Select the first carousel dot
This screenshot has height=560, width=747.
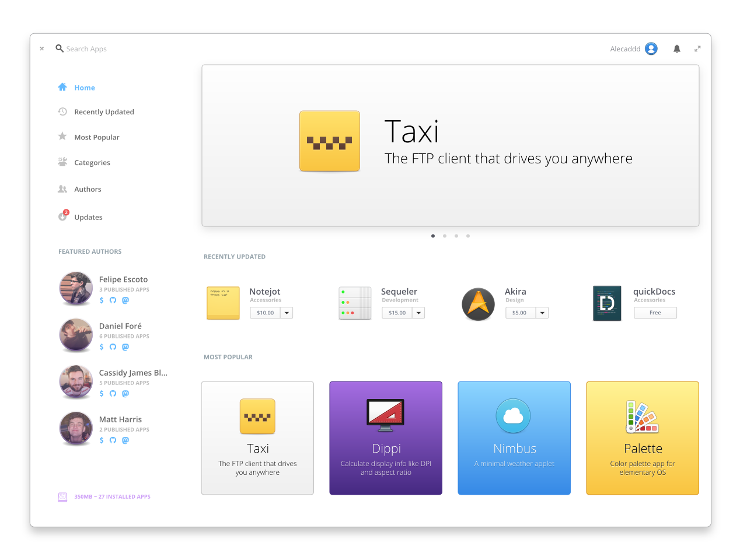point(433,236)
